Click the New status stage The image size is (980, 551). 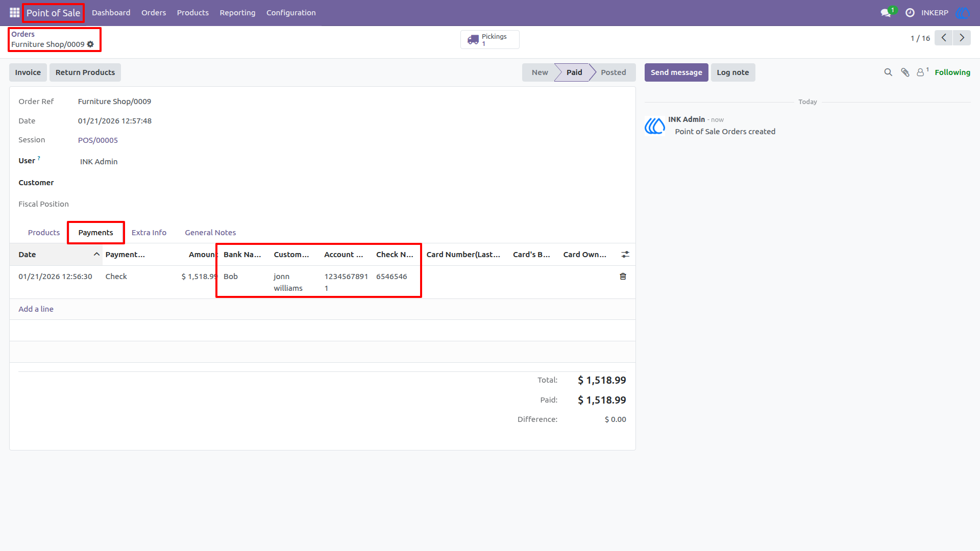[x=540, y=72]
